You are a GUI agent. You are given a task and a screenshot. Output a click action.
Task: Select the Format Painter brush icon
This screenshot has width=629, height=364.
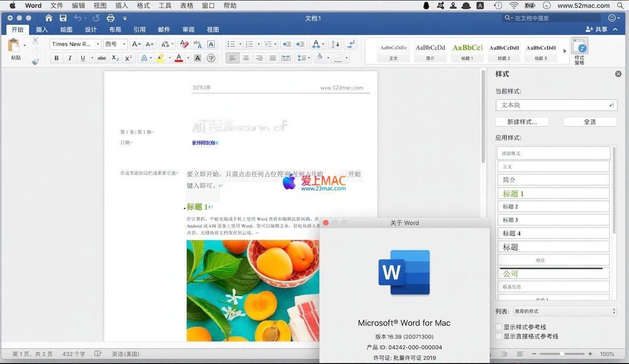(35, 62)
